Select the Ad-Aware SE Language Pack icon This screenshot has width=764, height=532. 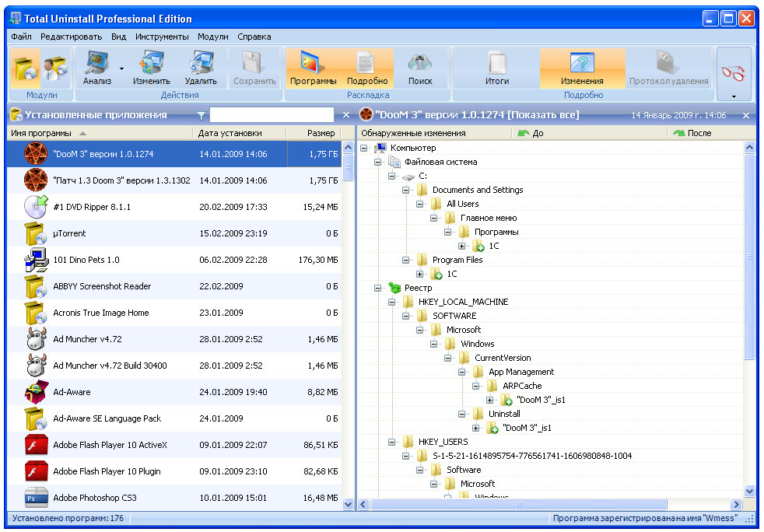pyautogui.click(x=36, y=418)
